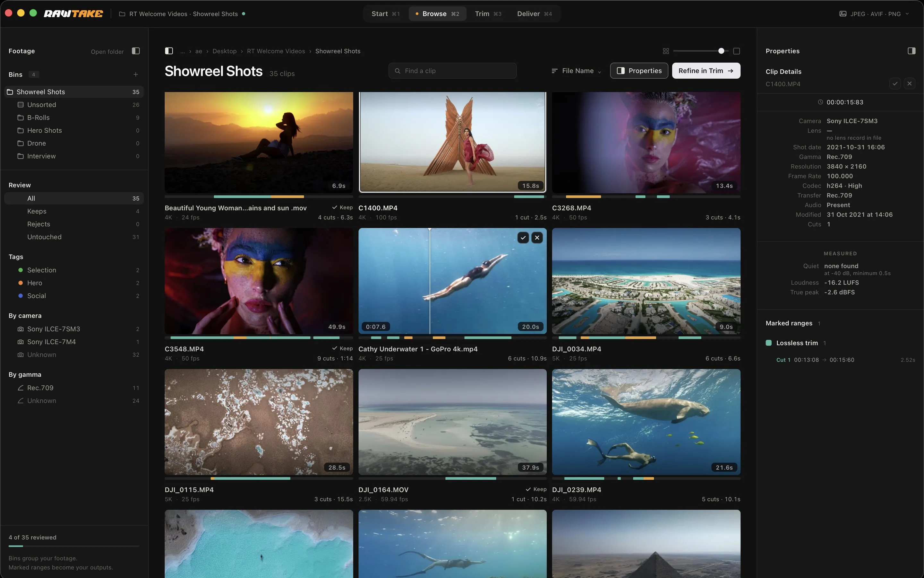Adjust the thumbnail size slider handle
The height and width of the screenshot is (578, 924).
point(721,51)
